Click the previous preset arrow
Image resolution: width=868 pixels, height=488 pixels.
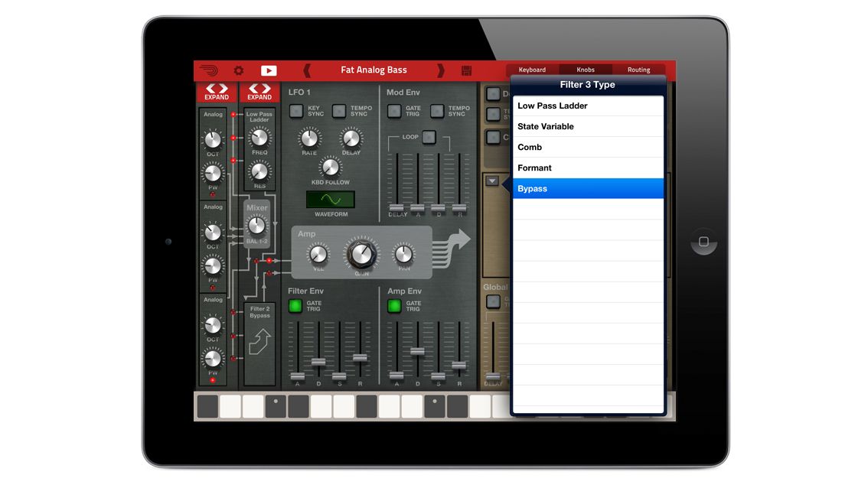(x=305, y=70)
